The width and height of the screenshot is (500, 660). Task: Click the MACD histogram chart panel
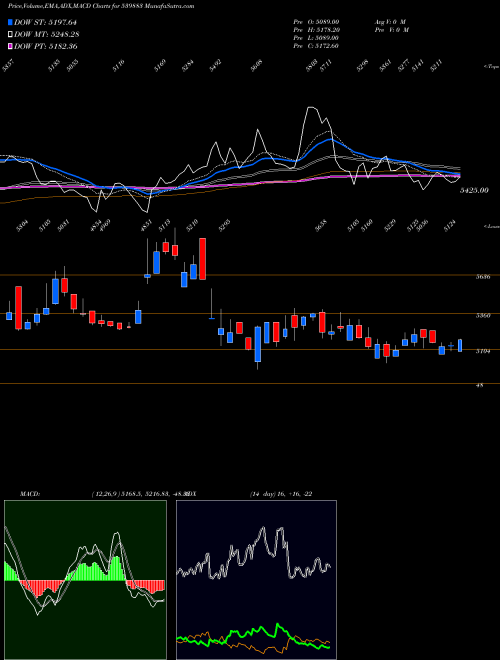point(85,580)
